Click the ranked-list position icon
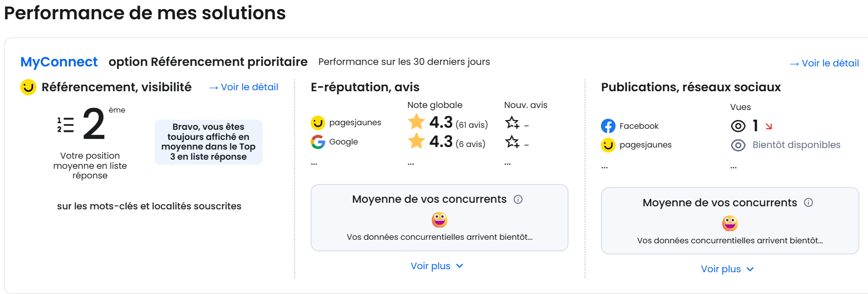 65,125
